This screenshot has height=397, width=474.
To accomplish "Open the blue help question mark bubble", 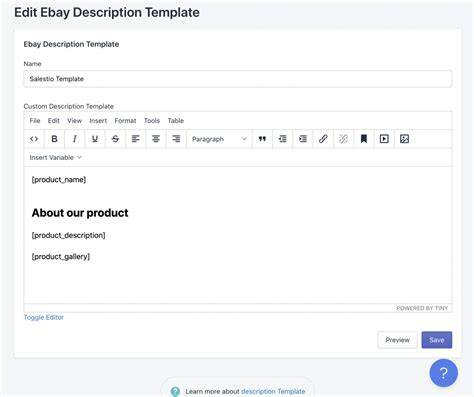I will click(x=443, y=373).
